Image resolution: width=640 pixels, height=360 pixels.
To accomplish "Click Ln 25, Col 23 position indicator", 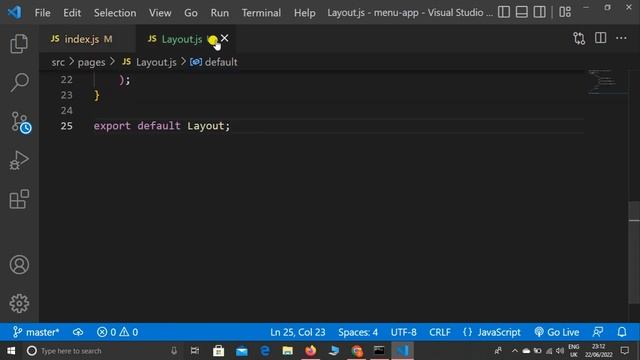I will tap(298, 332).
